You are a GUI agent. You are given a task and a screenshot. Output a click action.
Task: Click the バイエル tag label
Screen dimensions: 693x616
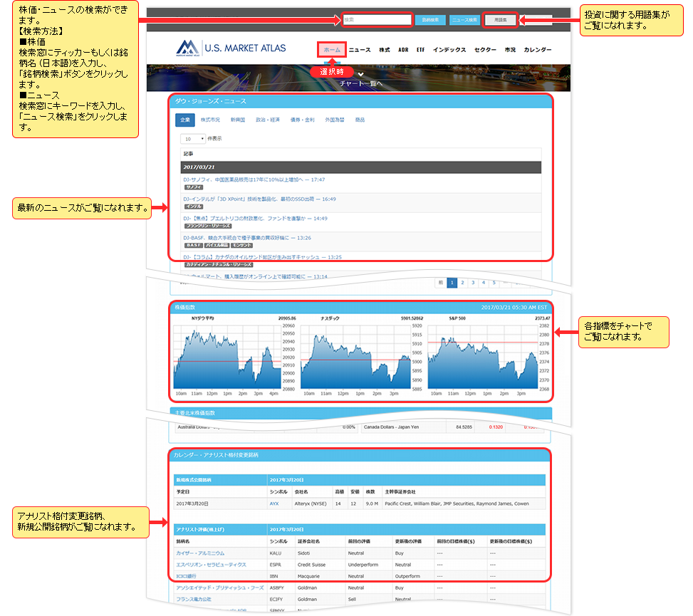coord(217,245)
